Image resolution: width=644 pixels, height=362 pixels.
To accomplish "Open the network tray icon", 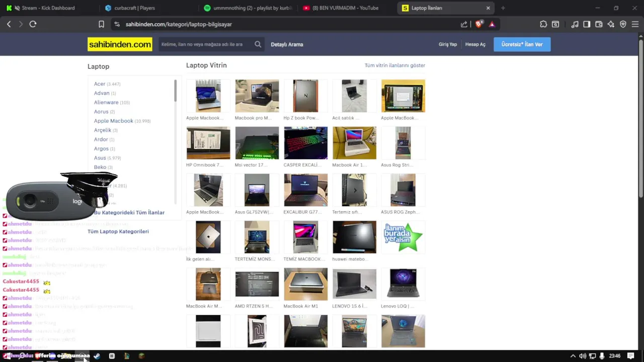I will (x=592, y=356).
